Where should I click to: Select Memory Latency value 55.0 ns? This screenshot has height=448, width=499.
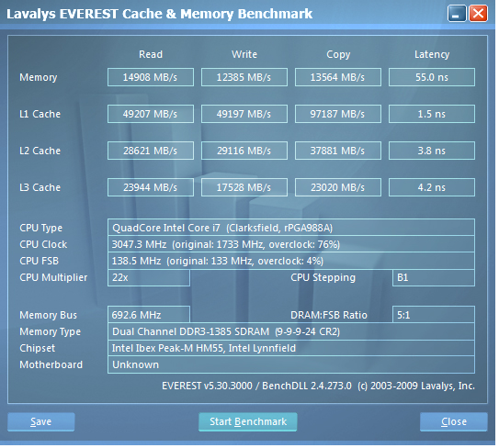click(432, 77)
